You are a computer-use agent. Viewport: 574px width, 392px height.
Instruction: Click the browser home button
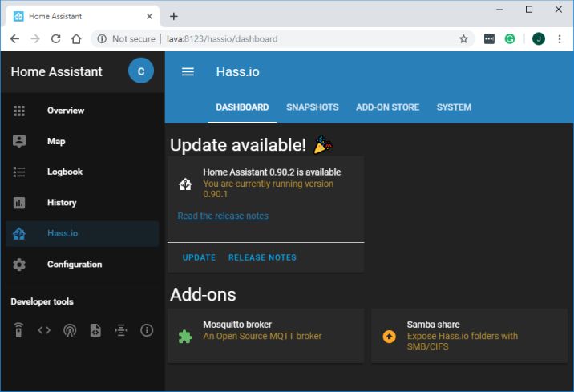coord(76,38)
